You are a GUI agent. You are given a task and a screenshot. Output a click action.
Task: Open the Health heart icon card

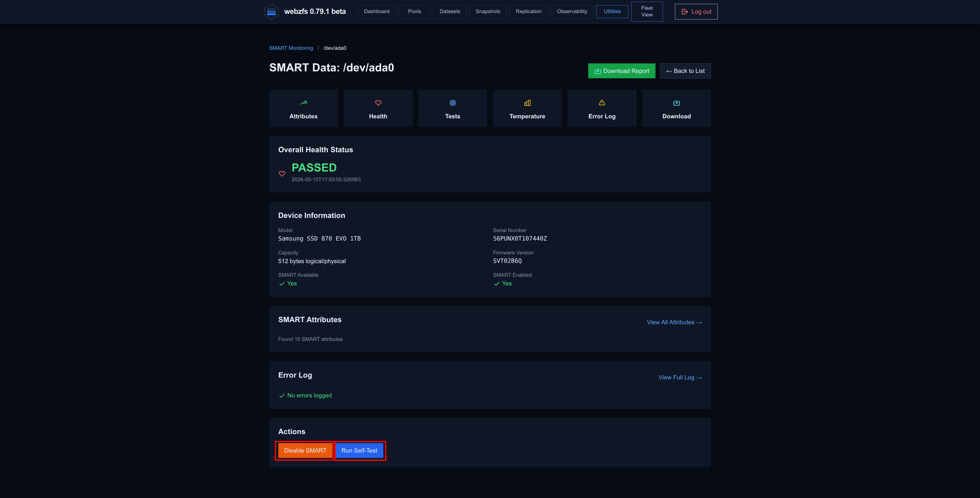click(378, 108)
